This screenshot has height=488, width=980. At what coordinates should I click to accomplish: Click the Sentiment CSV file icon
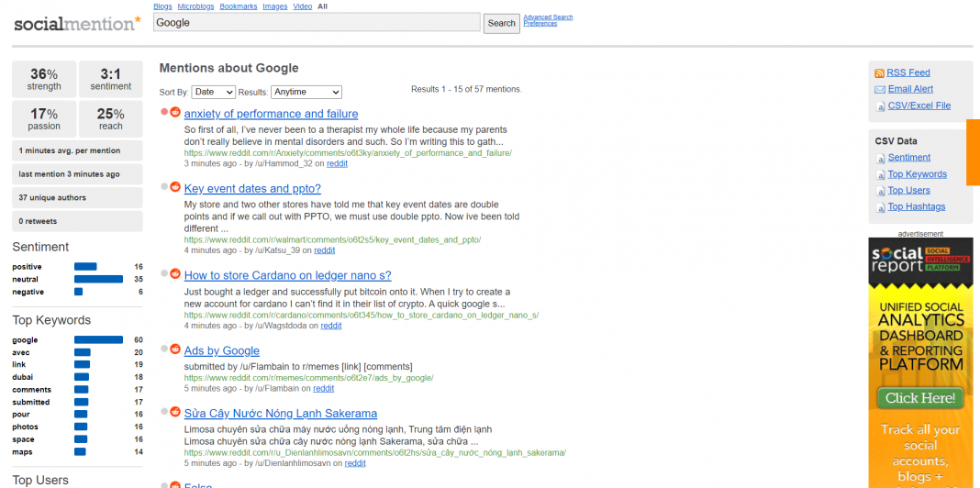(x=880, y=158)
